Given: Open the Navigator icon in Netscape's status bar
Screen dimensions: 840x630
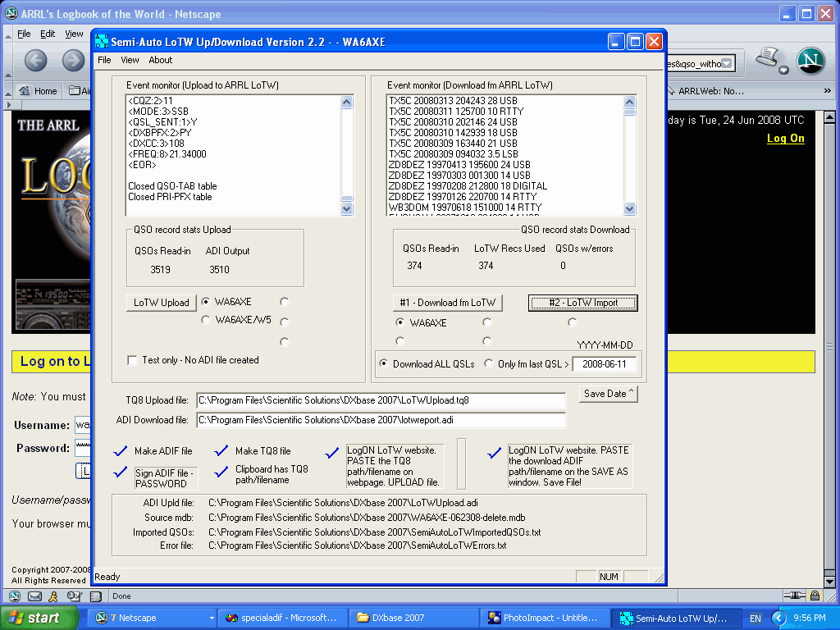Looking at the screenshot, I should tap(15, 596).
